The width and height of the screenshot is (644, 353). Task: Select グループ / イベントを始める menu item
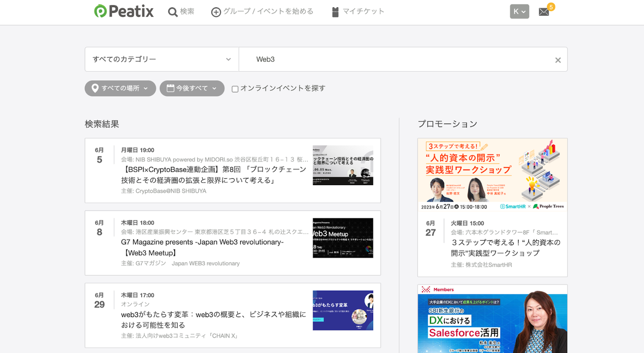click(x=268, y=12)
